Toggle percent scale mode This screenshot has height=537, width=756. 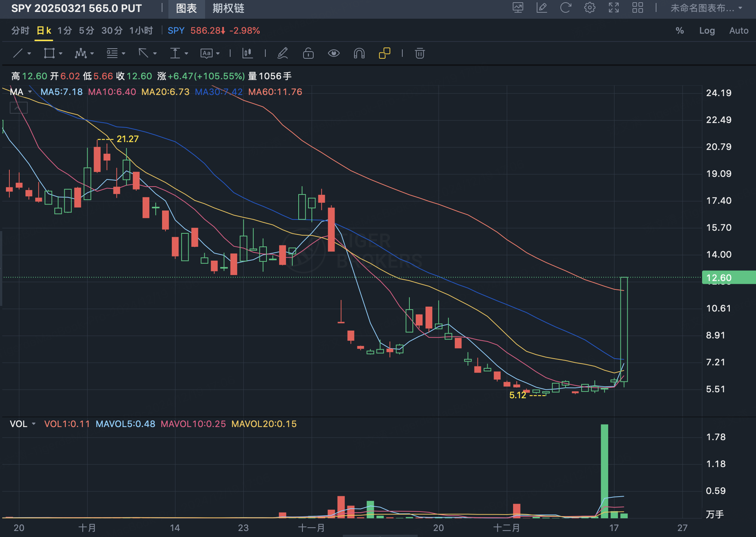680,31
